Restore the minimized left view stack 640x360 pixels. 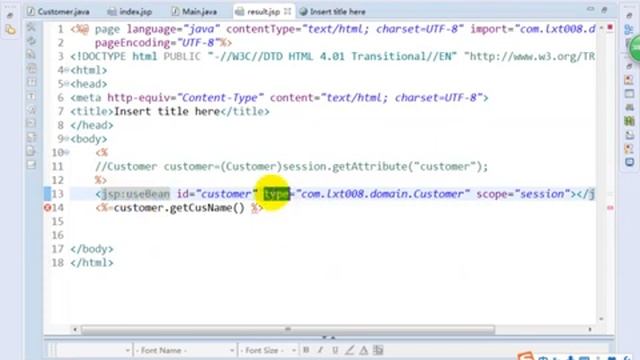coord(10,16)
